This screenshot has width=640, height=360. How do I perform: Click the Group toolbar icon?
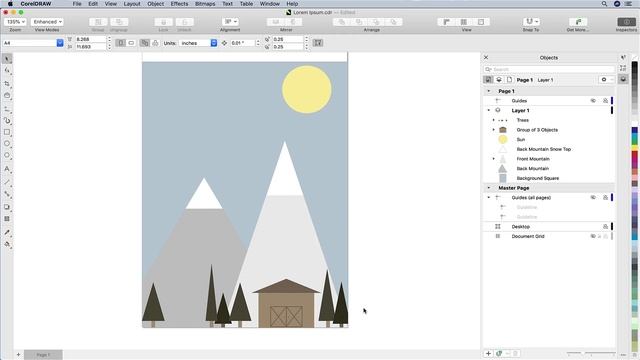(98, 22)
